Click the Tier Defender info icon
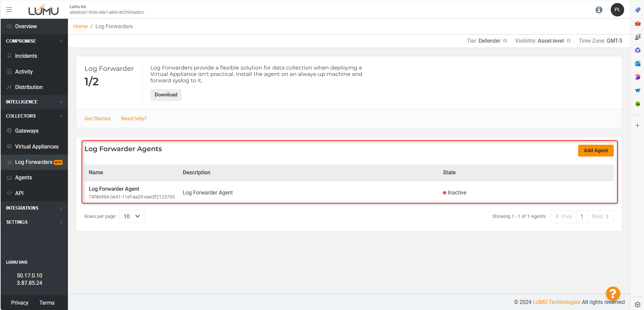This screenshot has height=310, width=644. point(505,41)
